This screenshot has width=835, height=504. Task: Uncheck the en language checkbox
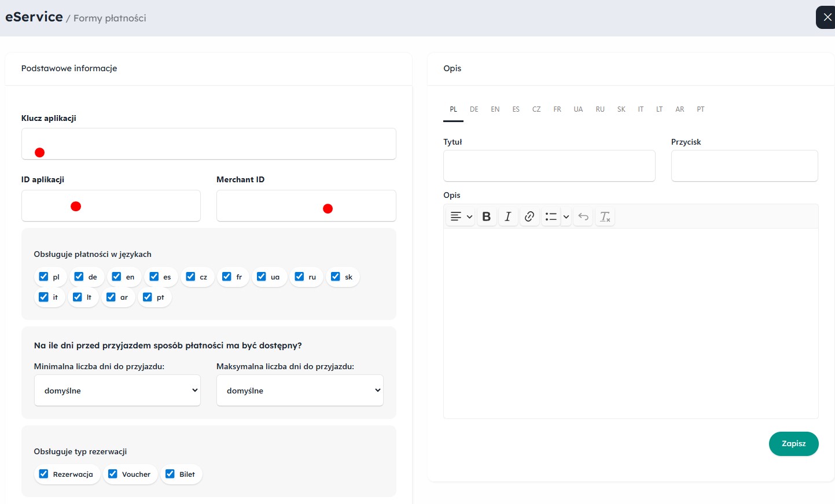116,277
